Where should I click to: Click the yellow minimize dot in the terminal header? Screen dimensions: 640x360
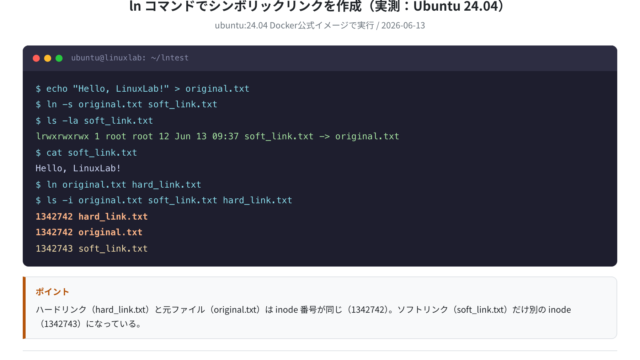pos(48,58)
